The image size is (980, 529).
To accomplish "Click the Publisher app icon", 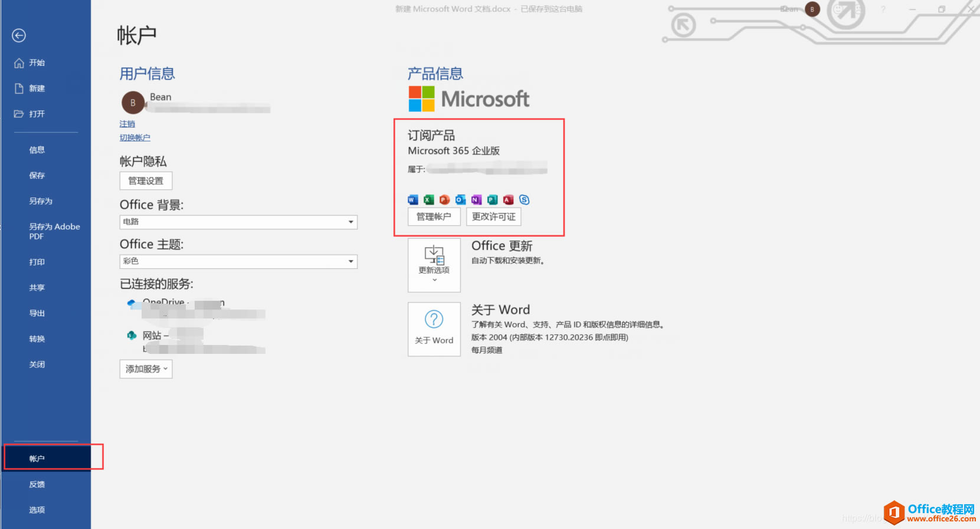I will click(493, 200).
